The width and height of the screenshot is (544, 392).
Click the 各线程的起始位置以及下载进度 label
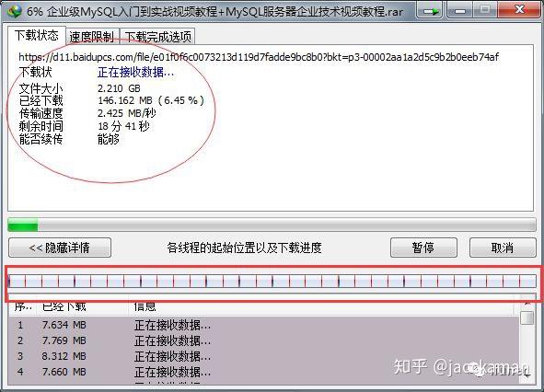click(x=244, y=248)
